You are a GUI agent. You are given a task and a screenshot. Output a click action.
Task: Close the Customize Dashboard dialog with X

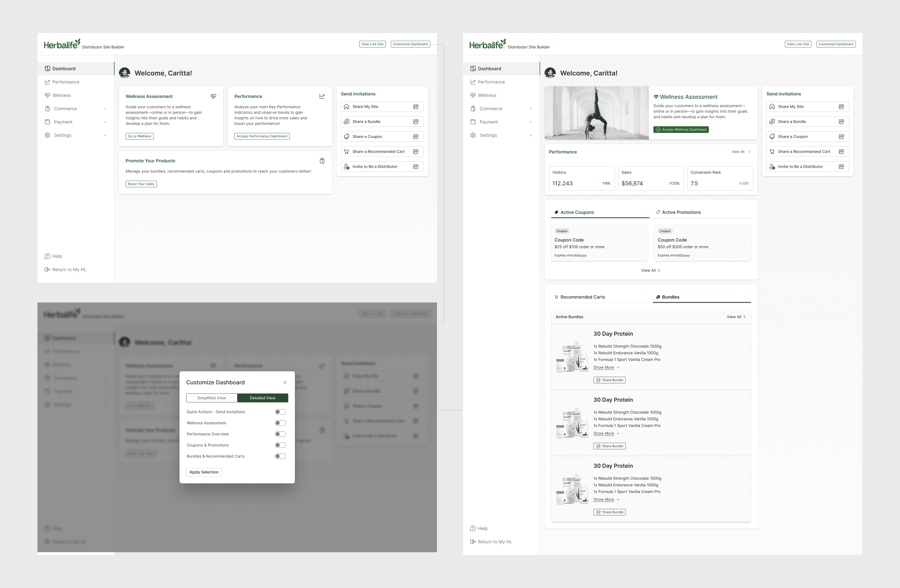coord(285,382)
